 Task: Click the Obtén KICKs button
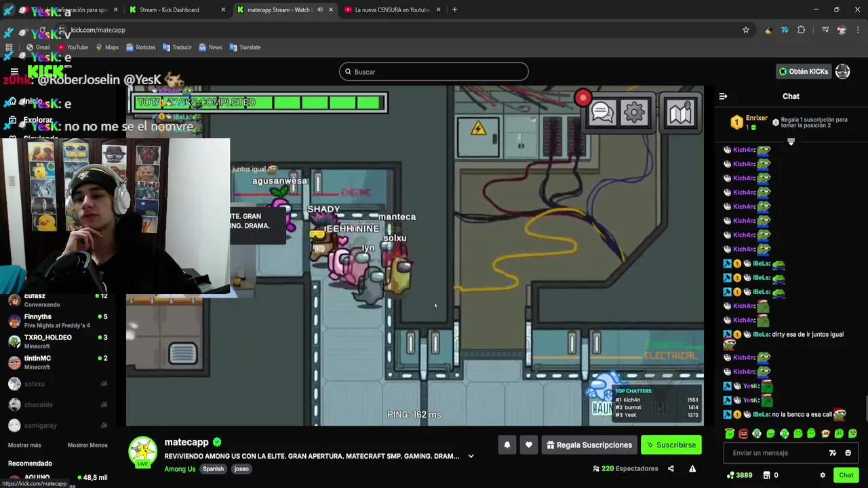click(x=804, y=71)
